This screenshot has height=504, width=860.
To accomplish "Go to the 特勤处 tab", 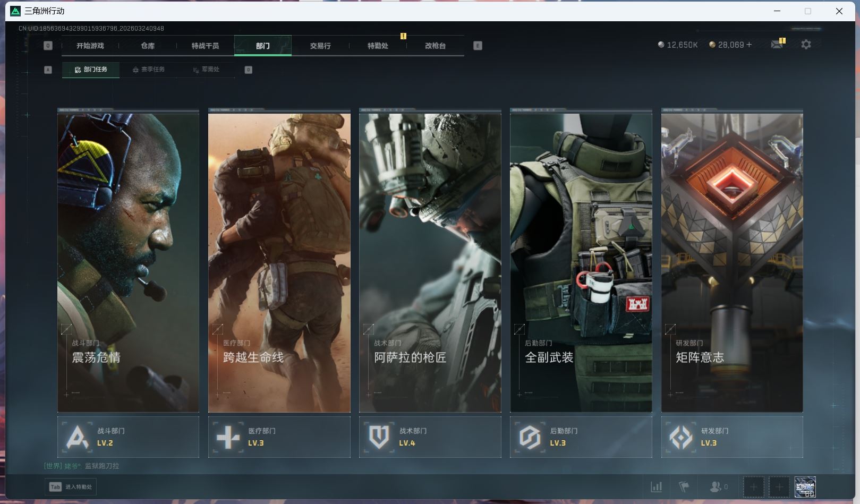I will click(x=378, y=46).
